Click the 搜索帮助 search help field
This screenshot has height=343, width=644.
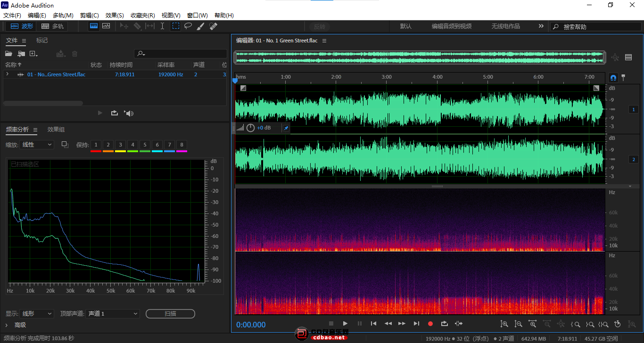click(x=596, y=27)
